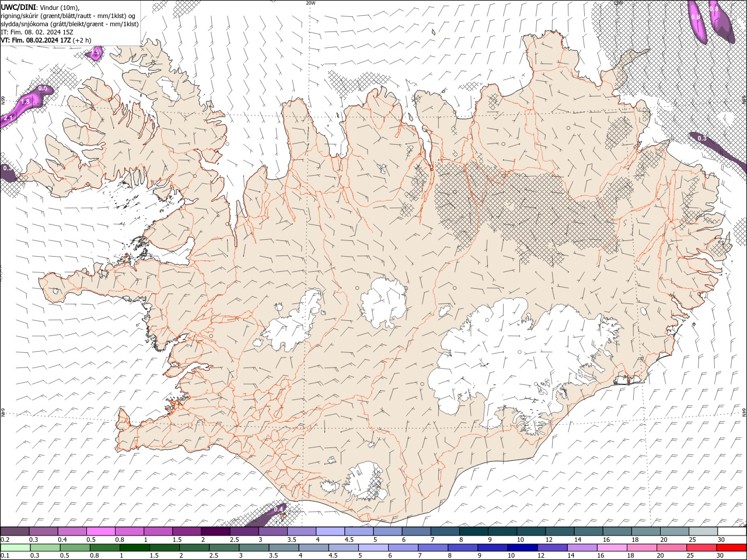Screen dimensions: 747x560
Task: Select the bright pink 0.5 swatch in top legend
Action: point(100,531)
